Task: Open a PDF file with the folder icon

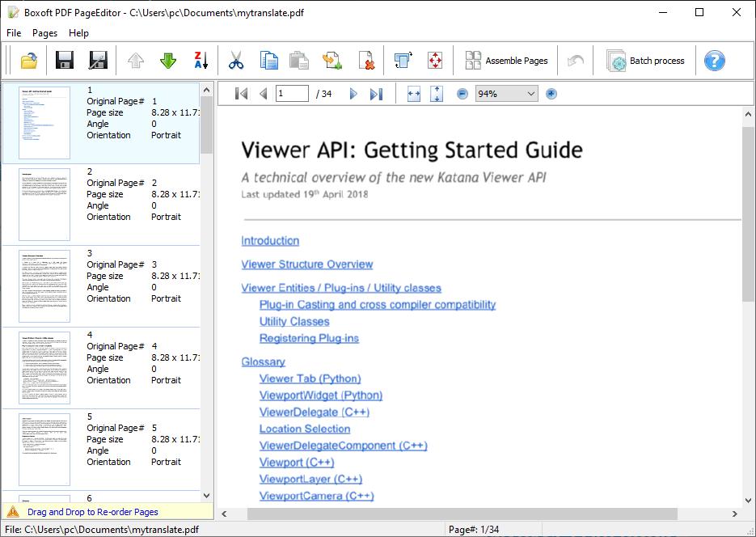Action: [x=29, y=61]
